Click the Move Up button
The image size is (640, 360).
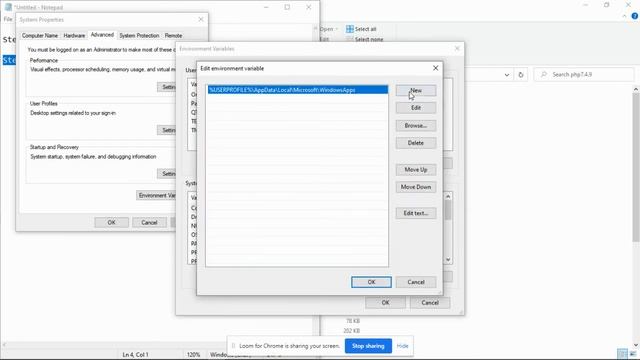(416, 169)
